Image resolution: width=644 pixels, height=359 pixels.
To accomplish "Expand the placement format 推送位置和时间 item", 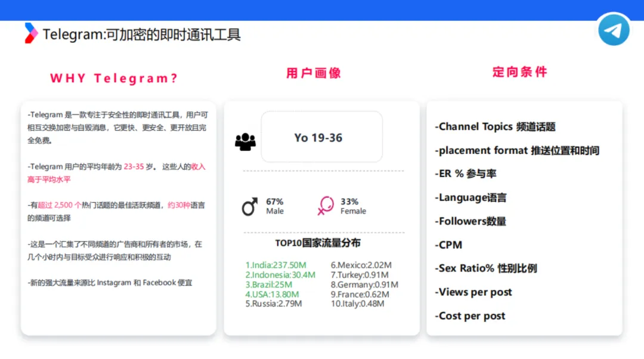I will coord(514,150).
